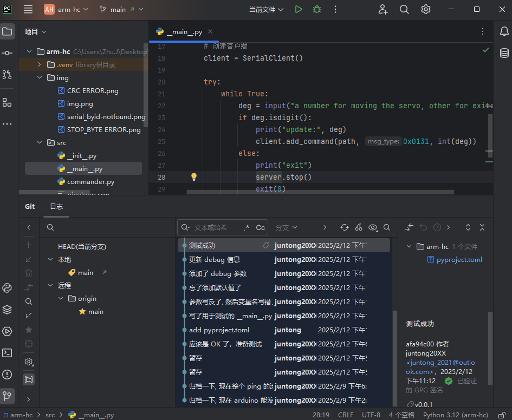This screenshot has height=420, width=512.
Task: Click the magnifier icon right of the eye
Action: point(387,227)
